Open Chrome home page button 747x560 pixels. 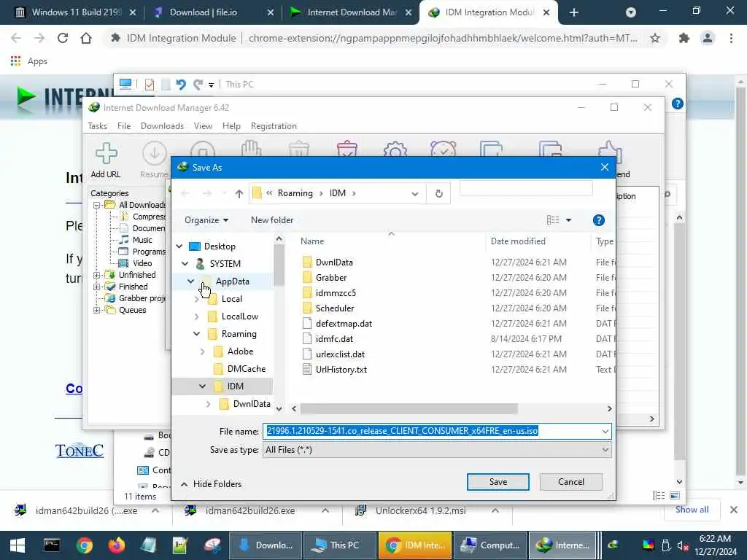86,38
